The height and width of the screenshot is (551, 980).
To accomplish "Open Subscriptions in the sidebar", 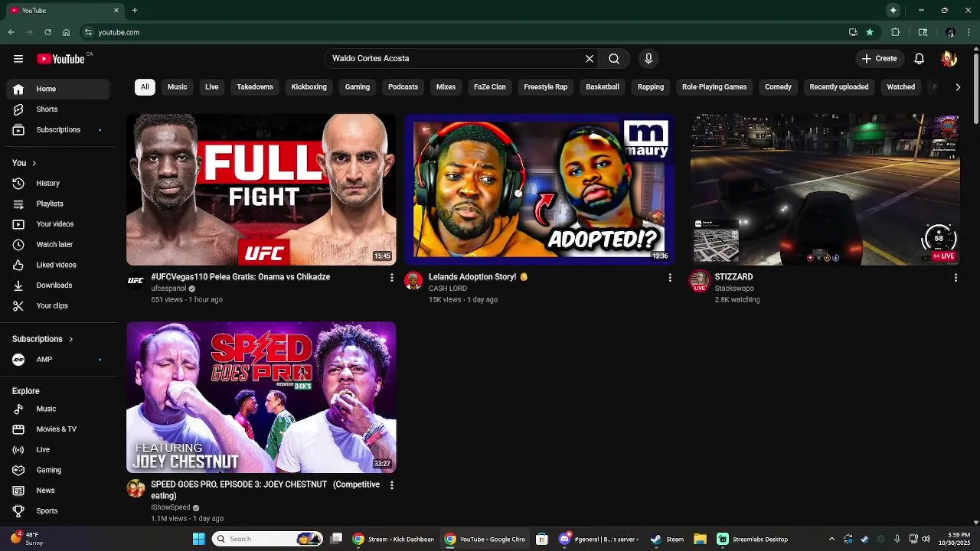I will 58,130.
